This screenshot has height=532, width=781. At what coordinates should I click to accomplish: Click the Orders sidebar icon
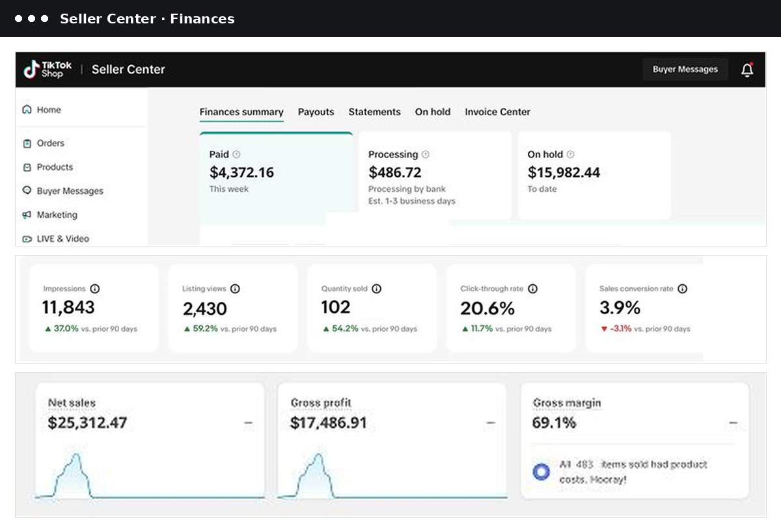(27, 143)
